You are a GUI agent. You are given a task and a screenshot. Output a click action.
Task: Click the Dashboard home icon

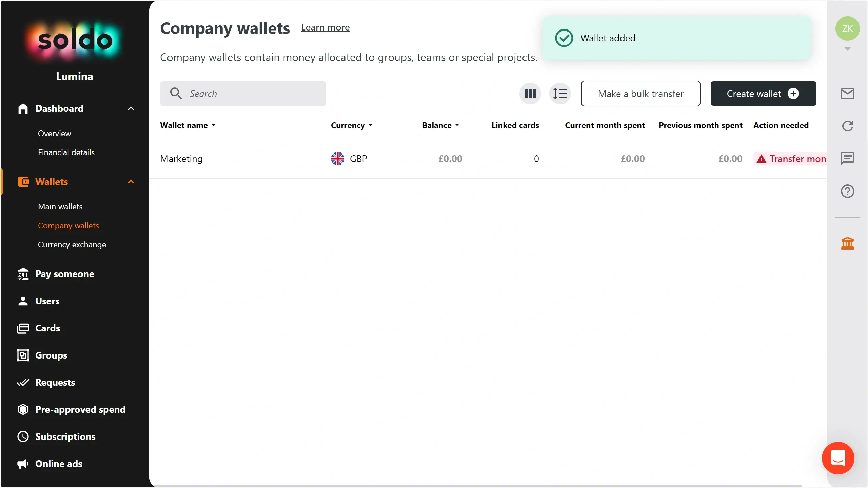pos(23,108)
